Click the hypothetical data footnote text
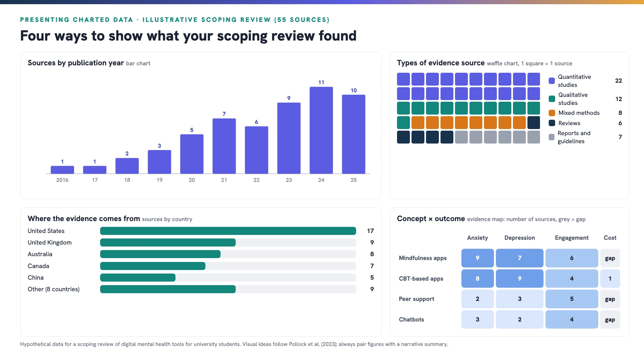This screenshot has height=354, width=644. click(234, 344)
